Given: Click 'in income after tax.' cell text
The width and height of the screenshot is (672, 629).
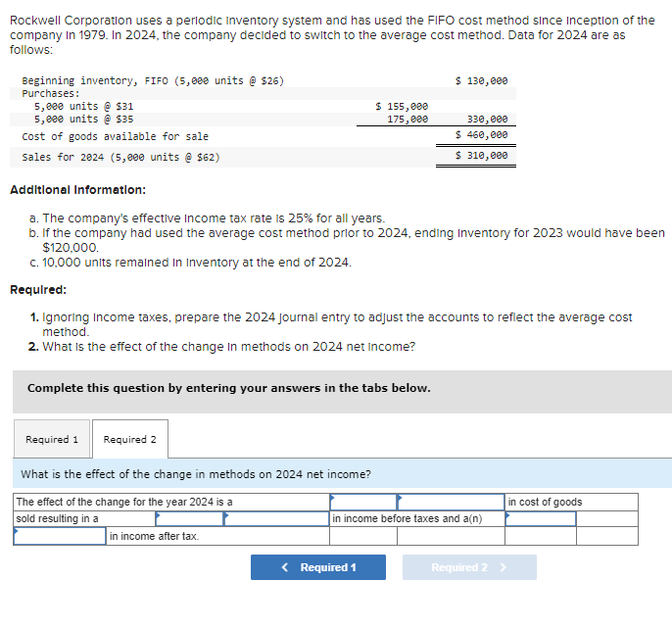Looking at the screenshot, I should click(155, 536).
